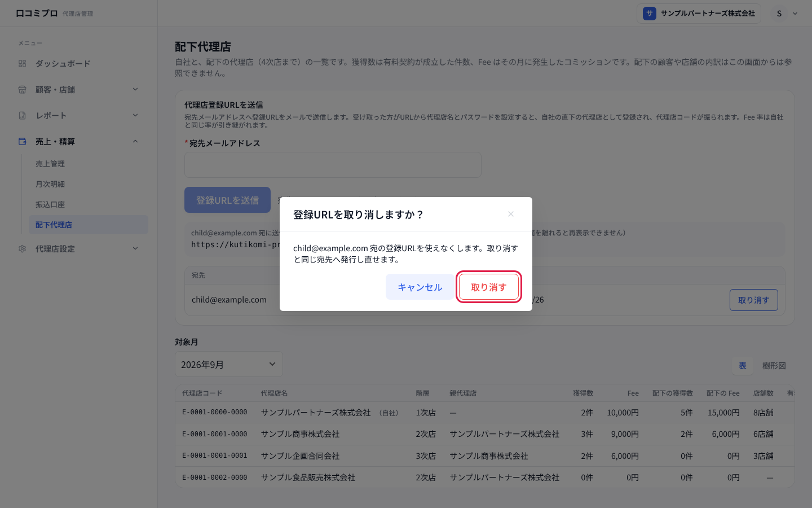
Task: Click キャンセル in the dialog
Action: [x=420, y=287]
